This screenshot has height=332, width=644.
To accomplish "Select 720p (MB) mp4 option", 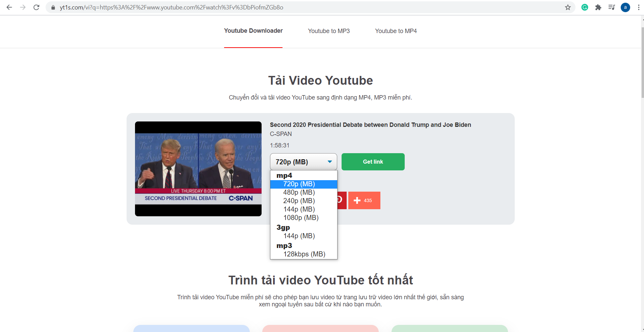I will coord(304,184).
